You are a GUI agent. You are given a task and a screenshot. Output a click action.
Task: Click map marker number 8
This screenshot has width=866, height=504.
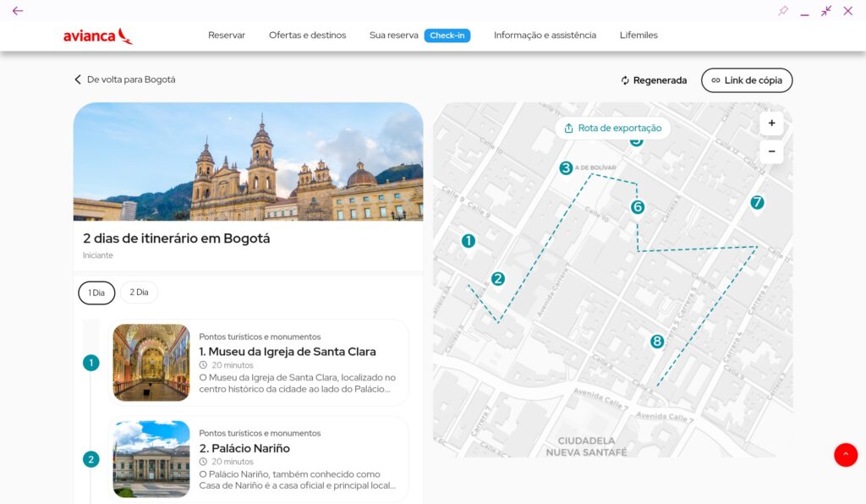pyautogui.click(x=657, y=342)
